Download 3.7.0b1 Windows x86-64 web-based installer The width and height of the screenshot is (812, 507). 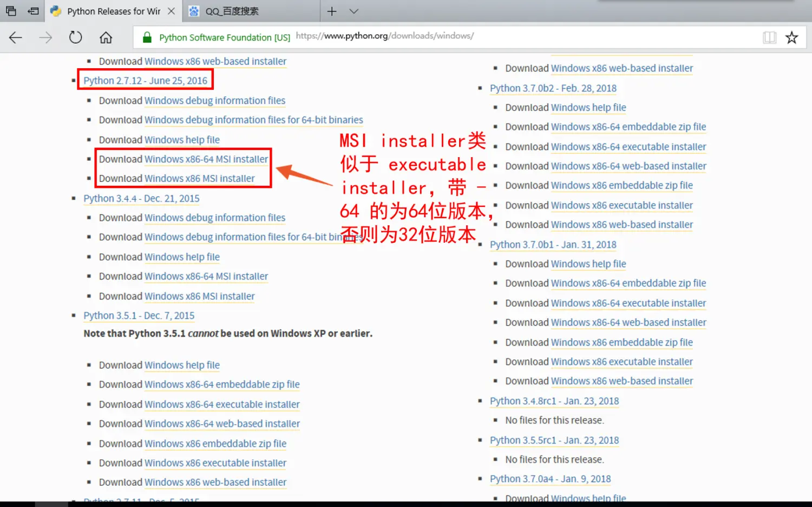[628, 323]
